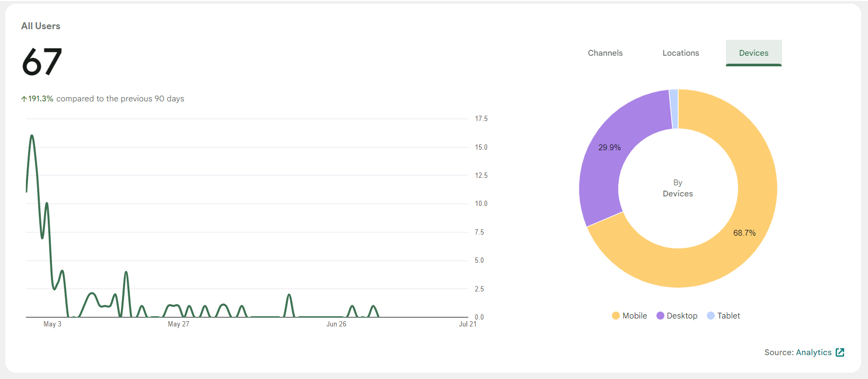Click the highest peak of the users line
868x379 pixels.
coord(32,136)
